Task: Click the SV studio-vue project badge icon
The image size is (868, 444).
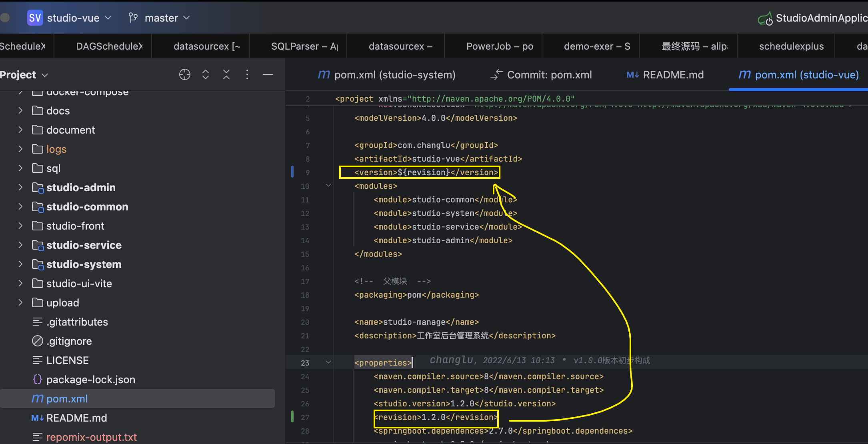Action: coord(35,18)
